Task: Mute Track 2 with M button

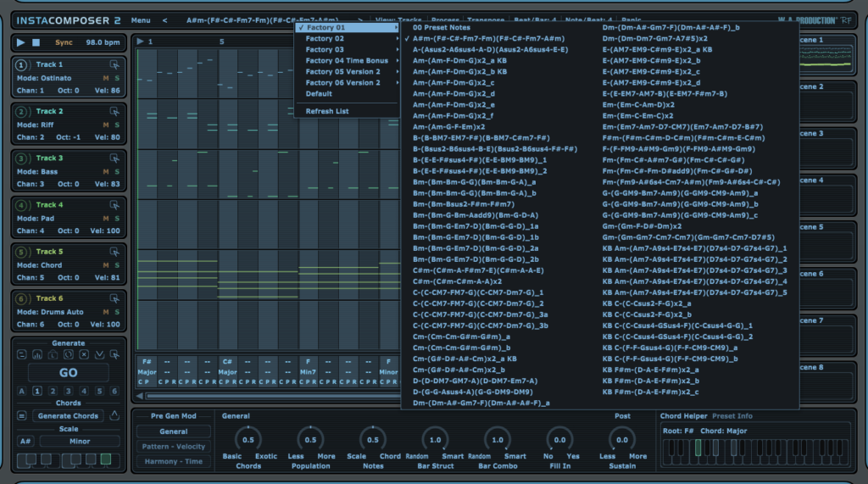Action: (x=106, y=125)
